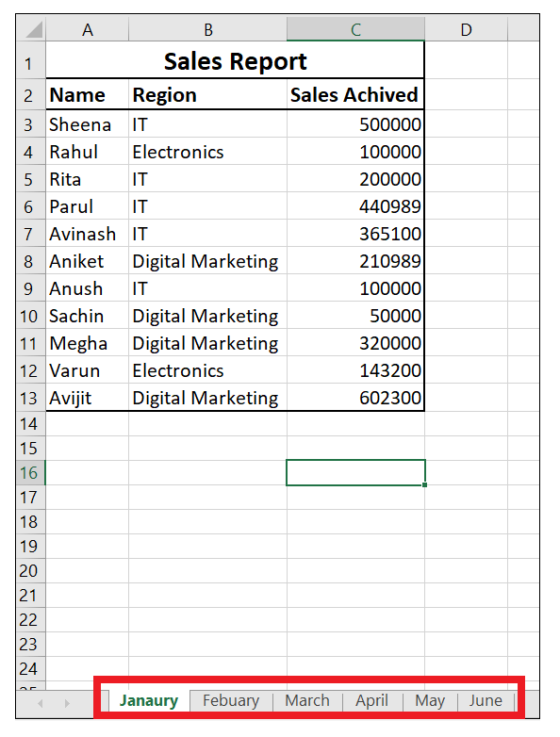Viewport: 560px width, 737px height.
Task: Select the May sheet tab
Action: 430,700
